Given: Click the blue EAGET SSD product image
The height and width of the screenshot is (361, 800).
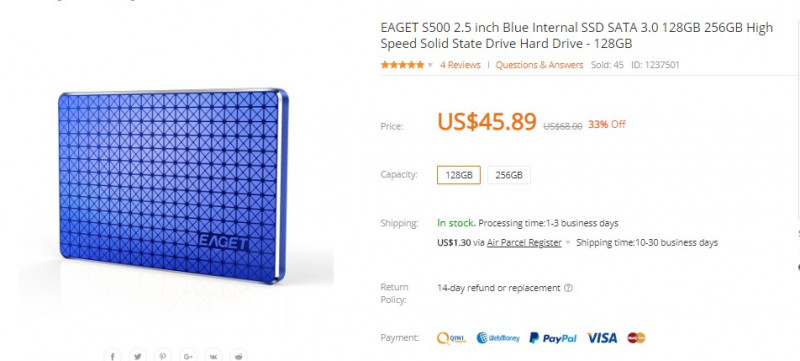Looking at the screenshot, I should [x=173, y=186].
